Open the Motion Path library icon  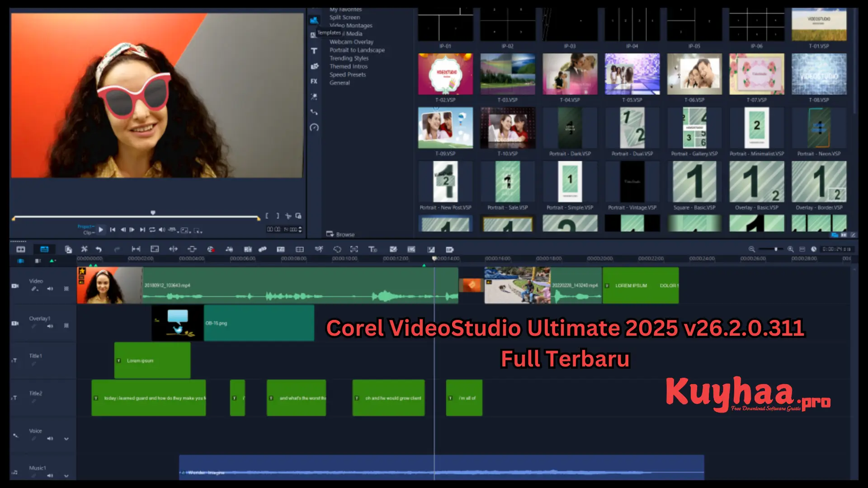(x=314, y=112)
